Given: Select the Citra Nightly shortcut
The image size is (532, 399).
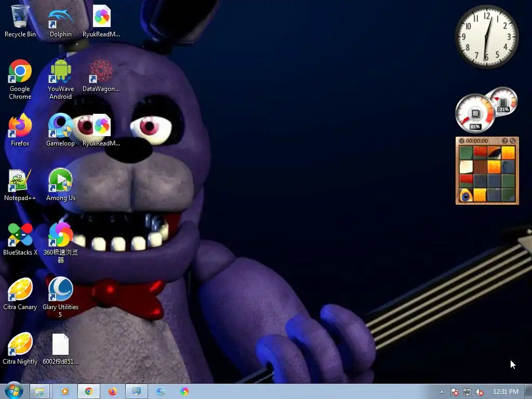Looking at the screenshot, I should (x=20, y=349).
